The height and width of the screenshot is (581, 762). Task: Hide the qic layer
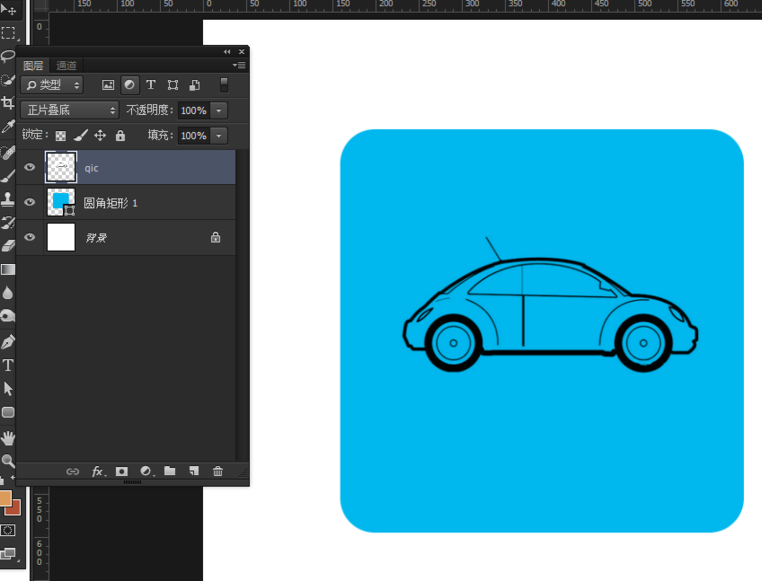pos(30,168)
